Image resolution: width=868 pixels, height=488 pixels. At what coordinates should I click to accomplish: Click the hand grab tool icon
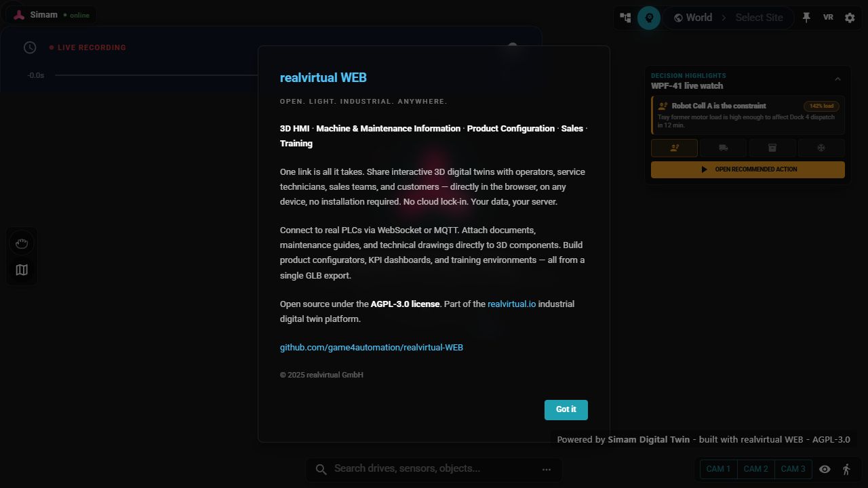[x=22, y=243]
